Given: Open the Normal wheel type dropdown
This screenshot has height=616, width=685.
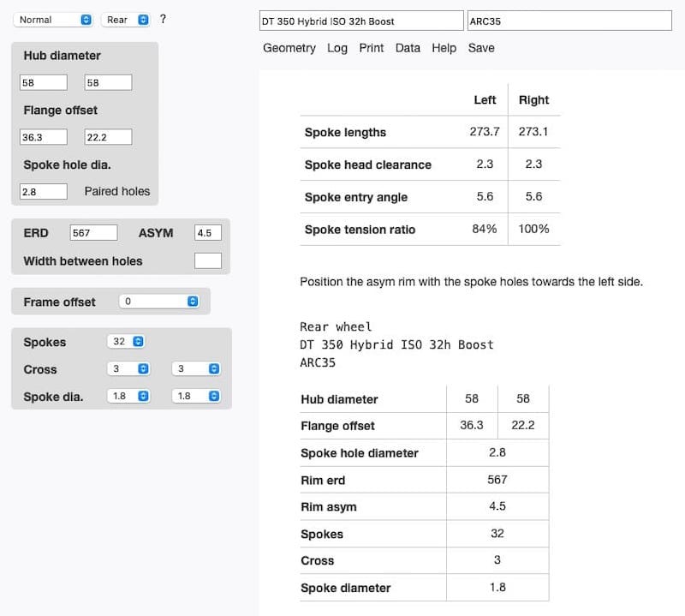Looking at the screenshot, I should click(54, 20).
